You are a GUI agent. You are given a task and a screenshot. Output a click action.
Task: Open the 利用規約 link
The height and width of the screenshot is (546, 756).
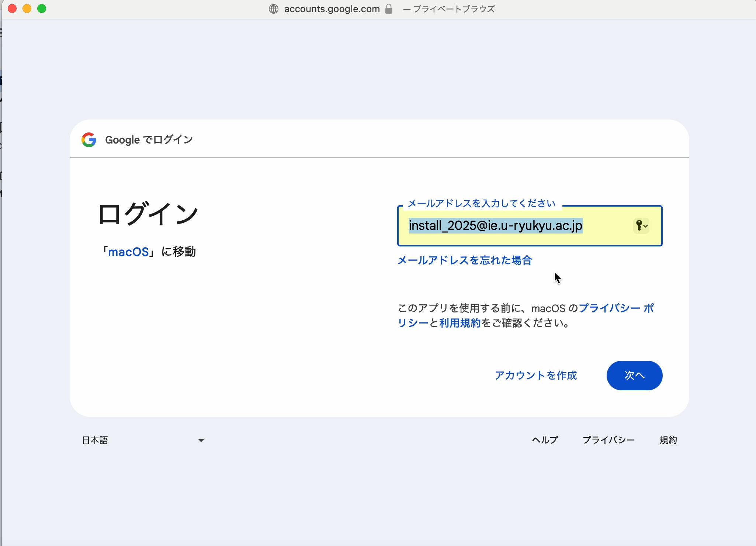coord(460,323)
